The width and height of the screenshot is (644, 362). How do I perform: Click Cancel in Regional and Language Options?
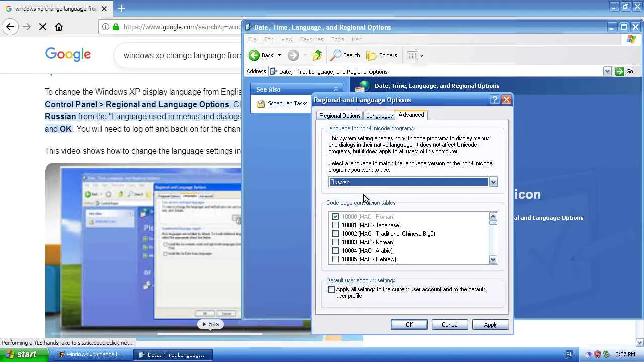pyautogui.click(x=450, y=325)
